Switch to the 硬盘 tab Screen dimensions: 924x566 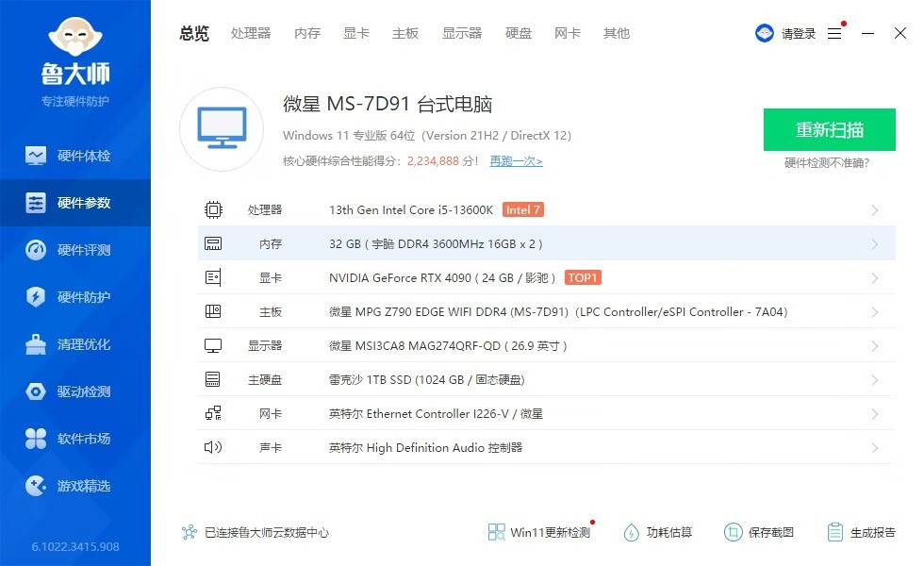[x=519, y=34]
